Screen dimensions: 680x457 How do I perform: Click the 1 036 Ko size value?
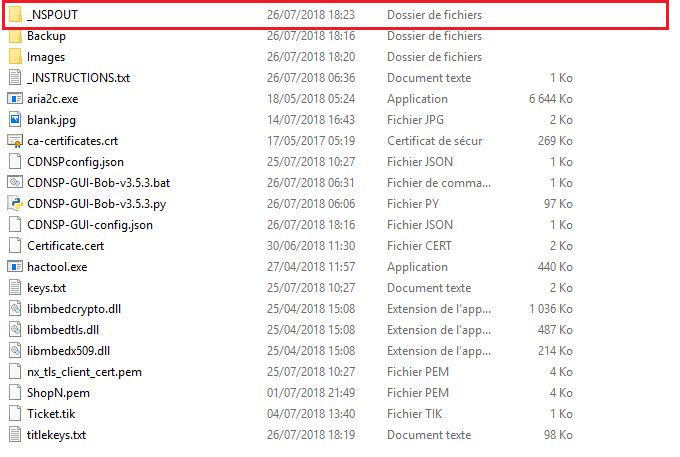[x=551, y=309]
